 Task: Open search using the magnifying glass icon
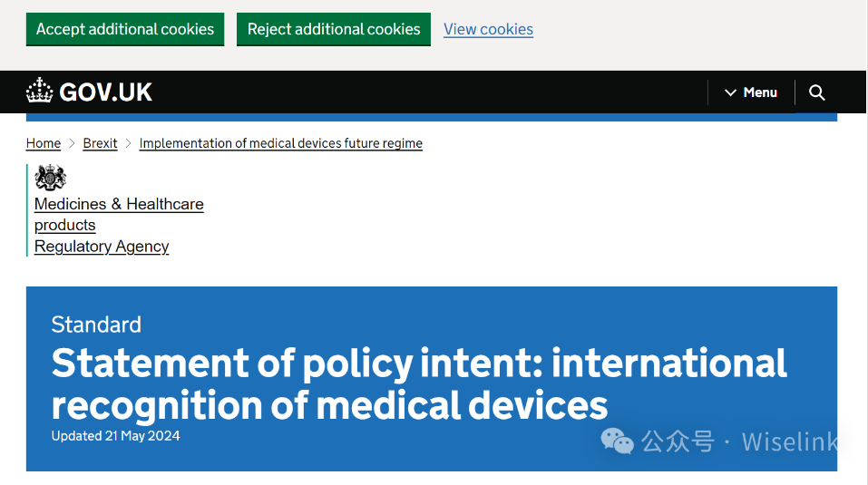(816, 92)
